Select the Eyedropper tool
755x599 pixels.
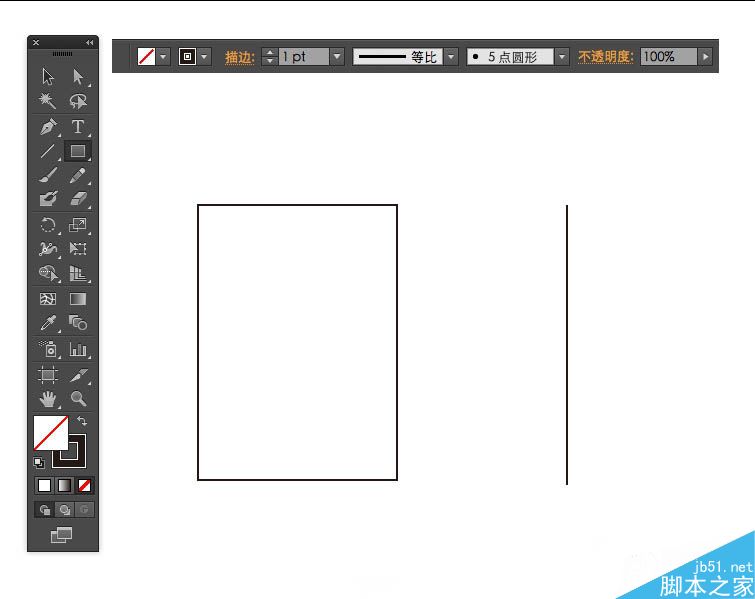[x=48, y=323]
